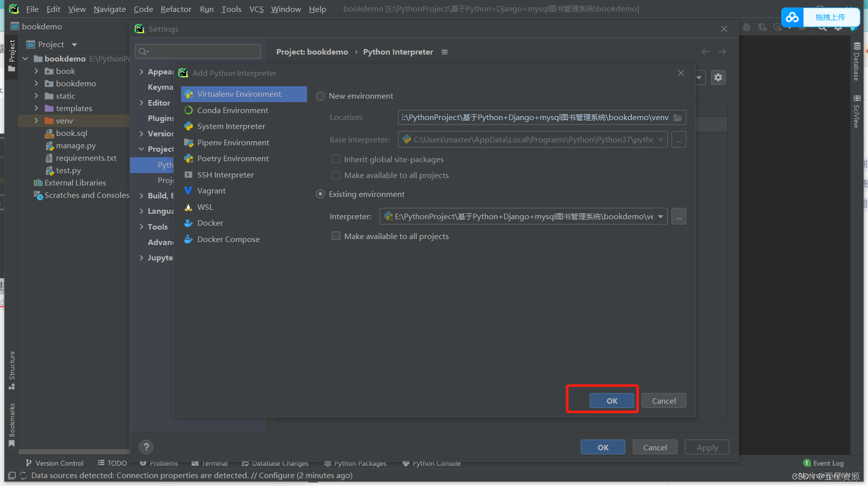Screen dimensions: 868x486
Task: Open the File menu
Action: coord(32,9)
